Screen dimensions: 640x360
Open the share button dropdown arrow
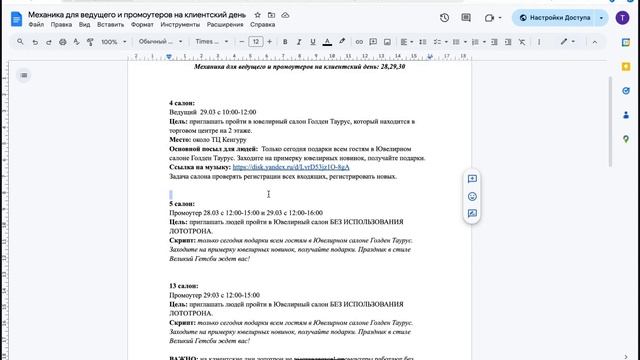601,18
